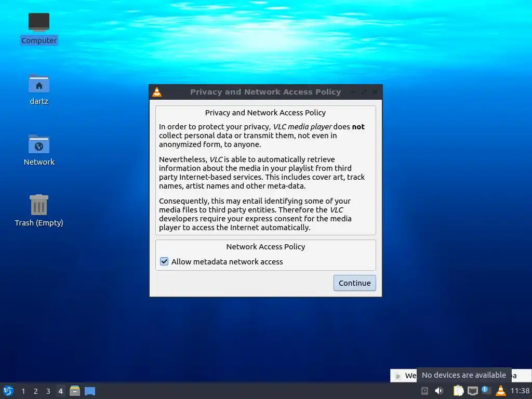
Task: Close the Privacy and Network Access dialog
Action: [x=375, y=92]
